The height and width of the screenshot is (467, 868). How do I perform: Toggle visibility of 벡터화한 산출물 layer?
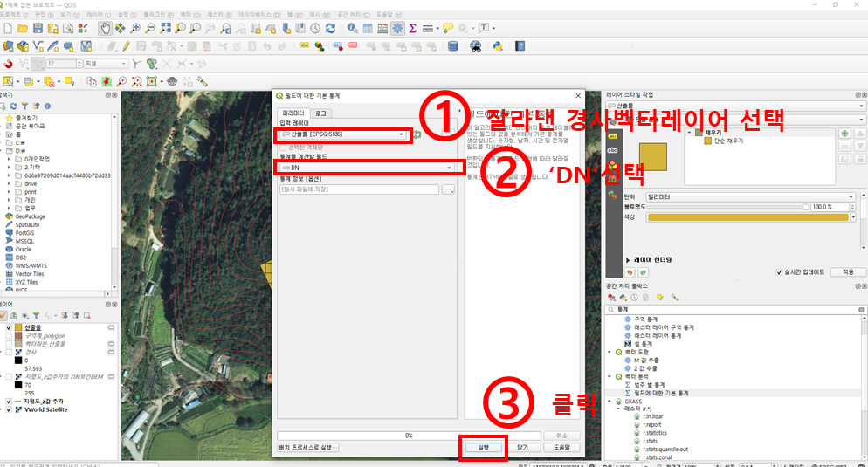[9, 344]
